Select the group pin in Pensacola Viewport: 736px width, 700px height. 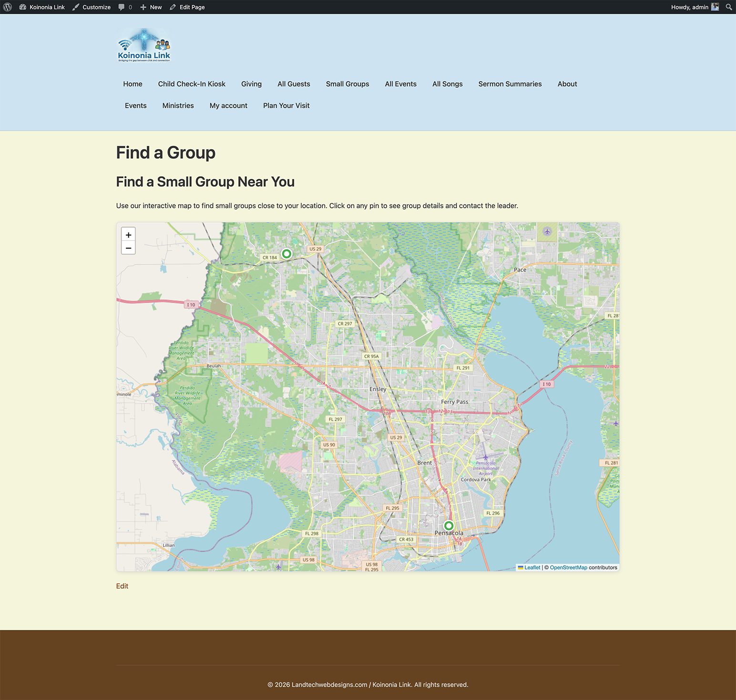click(449, 526)
